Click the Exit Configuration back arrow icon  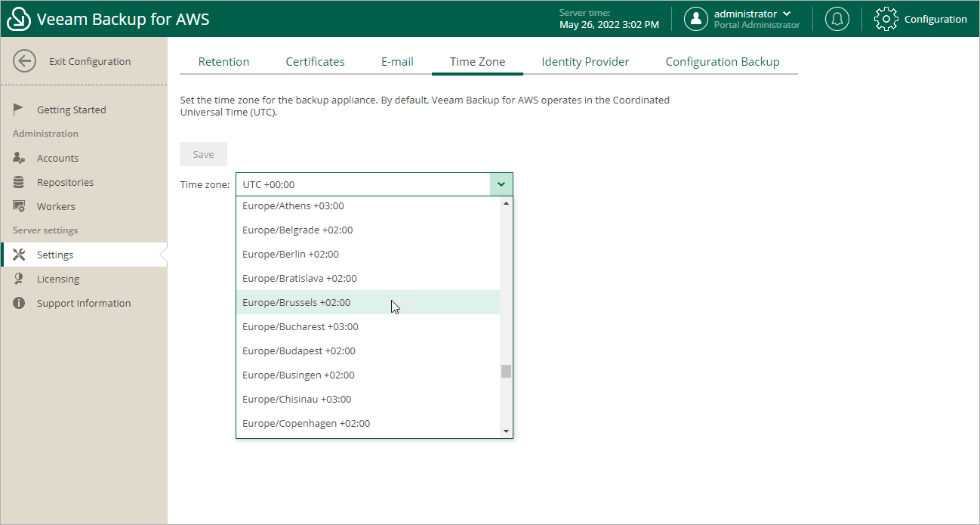[x=24, y=61]
